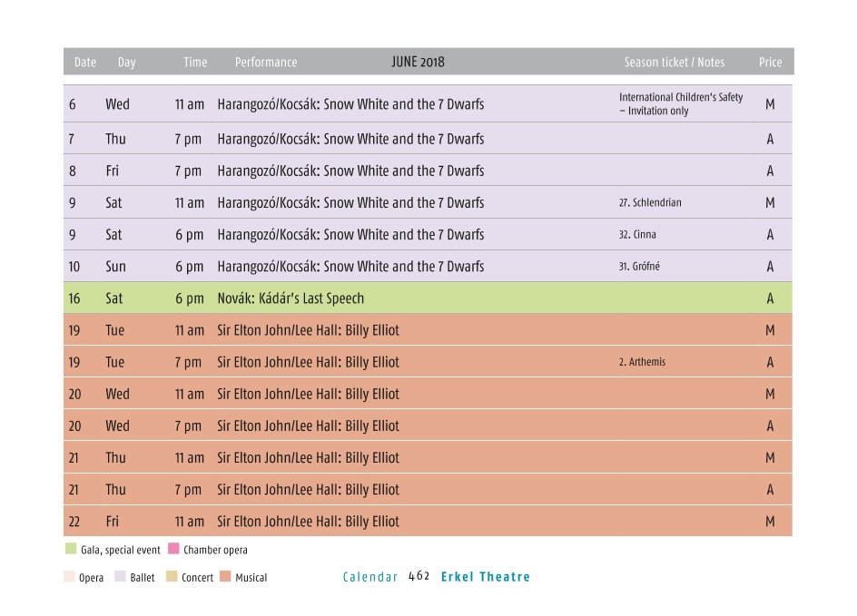The width and height of the screenshot is (857, 616).
Task: Select Novák: Kádár's Last Speech performance
Action: pos(291,298)
